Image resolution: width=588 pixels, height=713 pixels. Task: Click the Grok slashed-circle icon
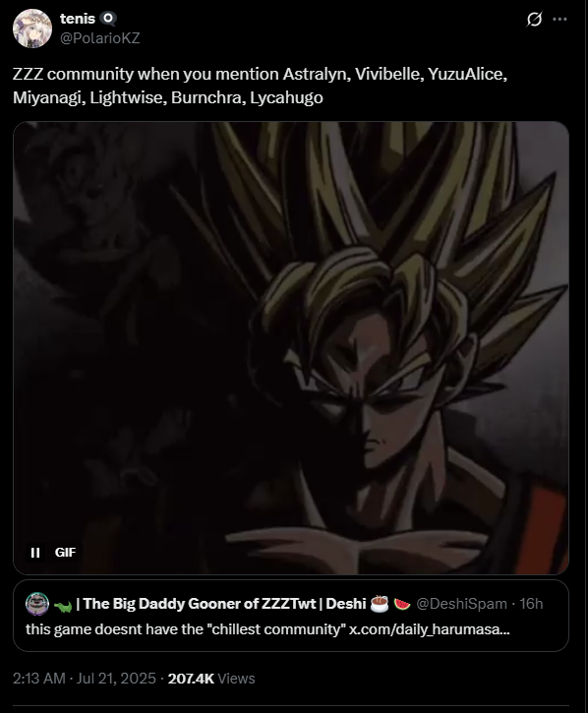click(534, 19)
